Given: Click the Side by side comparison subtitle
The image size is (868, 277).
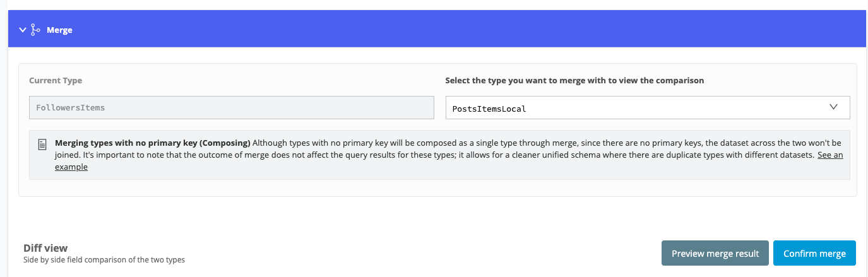Looking at the screenshot, I should point(104,259).
